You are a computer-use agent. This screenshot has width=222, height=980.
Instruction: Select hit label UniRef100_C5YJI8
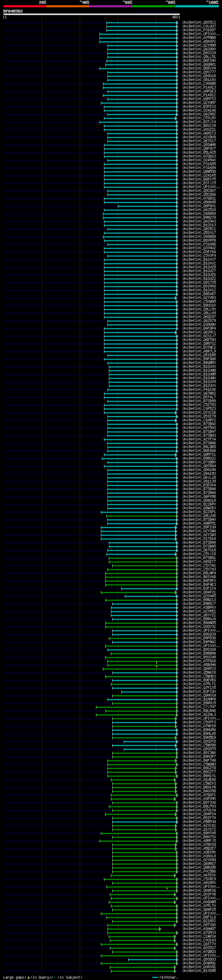point(199,554)
